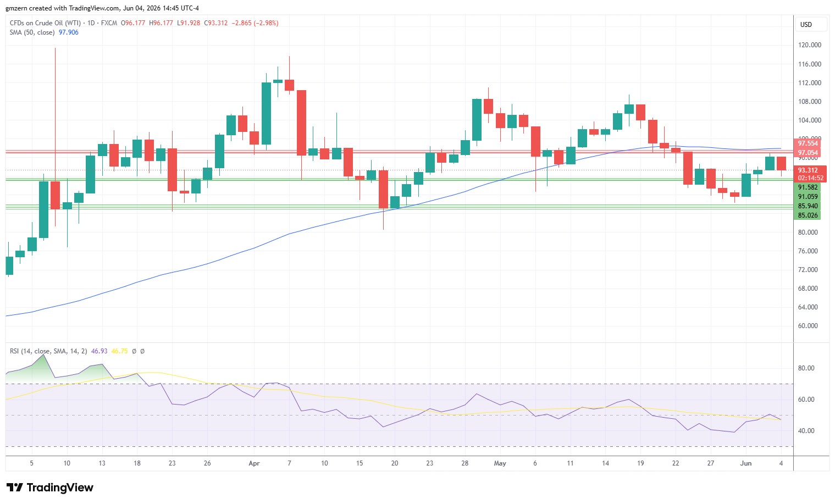Viewport: 835px width, 504px height.
Task: Select the SMA (50, close) indicator legend
Action: pyautogui.click(x=32, y=32)
